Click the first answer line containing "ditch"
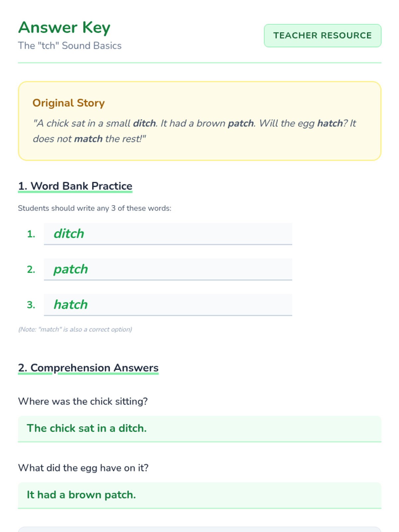The width and height of the screenshot is (399, 532). click(168, 234)
